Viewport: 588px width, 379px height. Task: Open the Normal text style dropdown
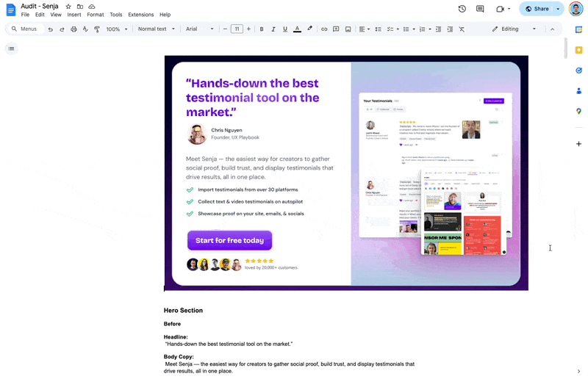157,29
